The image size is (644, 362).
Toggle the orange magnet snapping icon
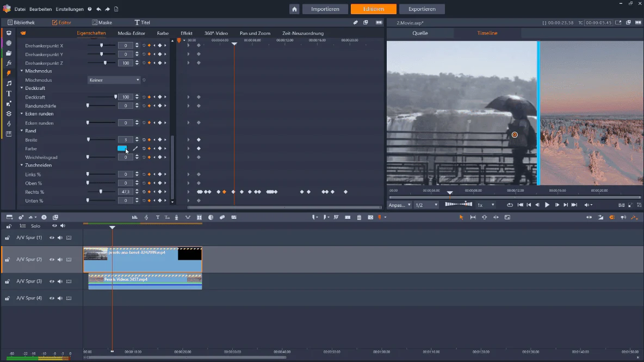coord(612,217)
